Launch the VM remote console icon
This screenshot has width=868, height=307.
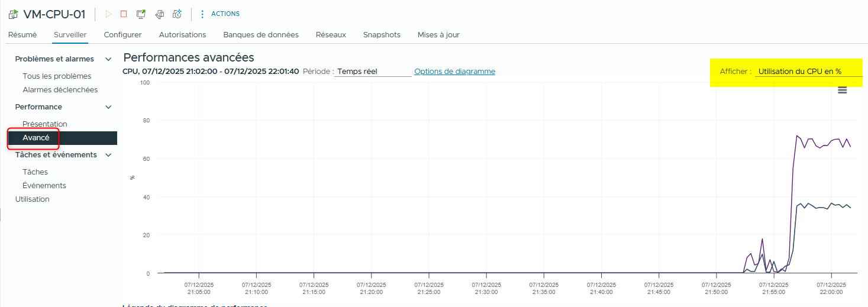[x=141, y=14]
